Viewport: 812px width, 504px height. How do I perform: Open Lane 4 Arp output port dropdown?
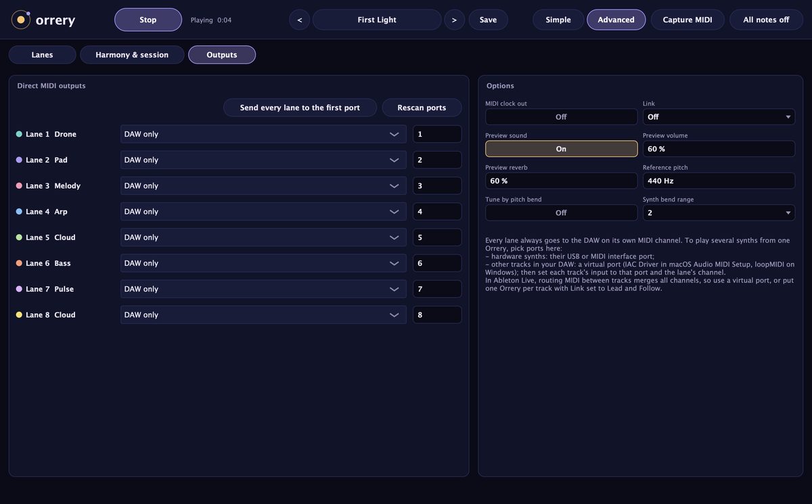point(263,212)
